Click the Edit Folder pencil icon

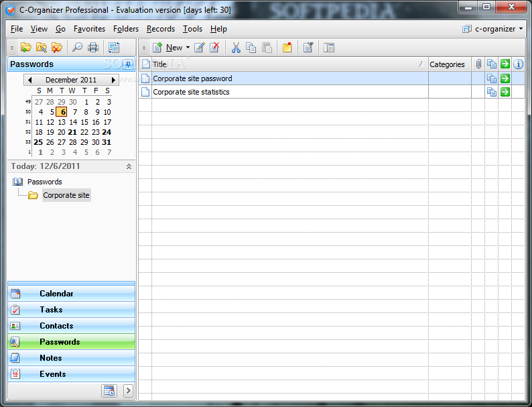click(x=42, y=48)
